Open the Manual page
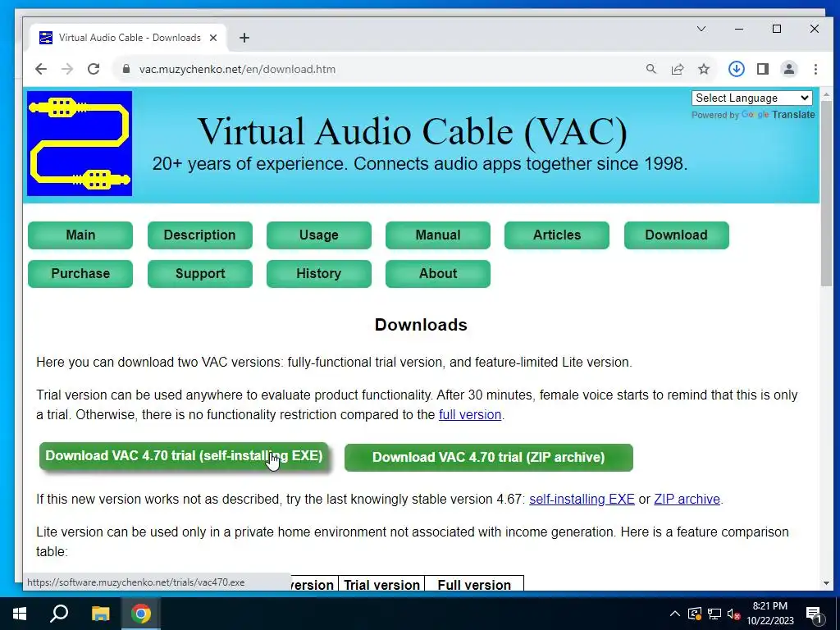This screenshot has height=630, width=840. coord(438,235)
